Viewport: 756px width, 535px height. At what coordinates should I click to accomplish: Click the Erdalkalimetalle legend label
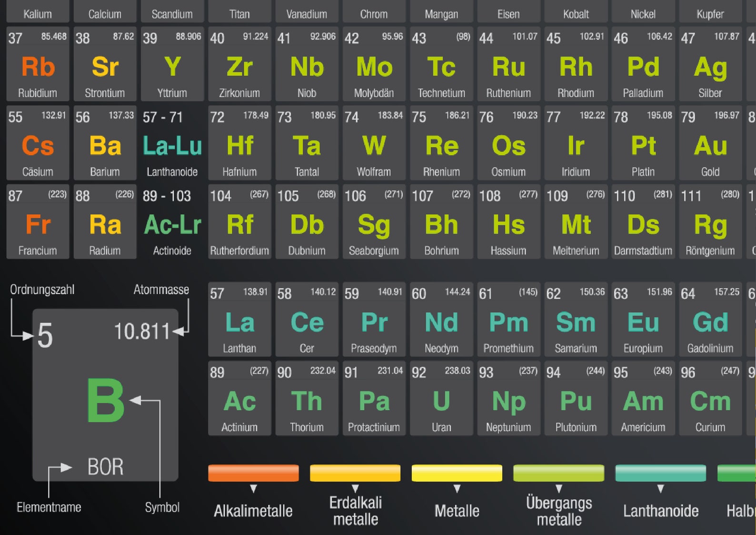(x=356, y=511)
